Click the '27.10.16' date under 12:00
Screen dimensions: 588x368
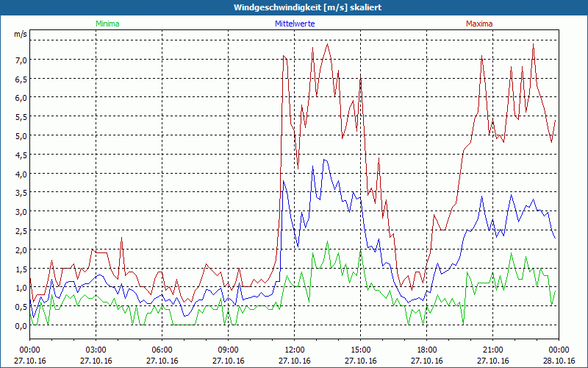[x=295, y=361]
